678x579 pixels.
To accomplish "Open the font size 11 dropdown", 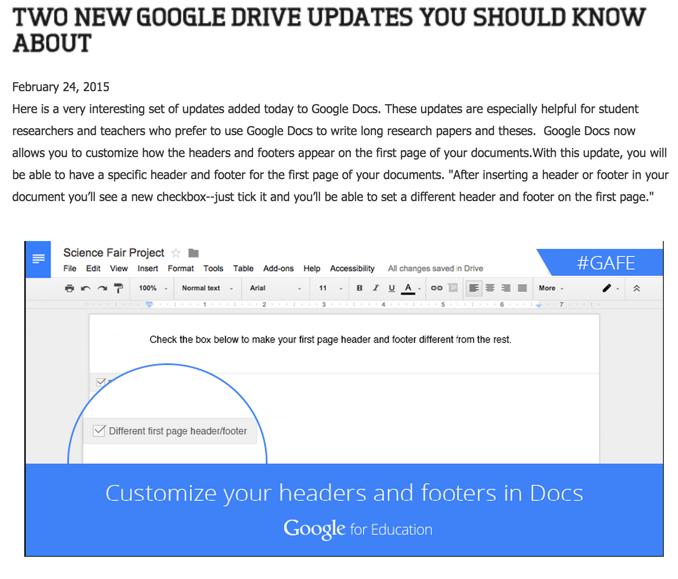I will point(331,288).
